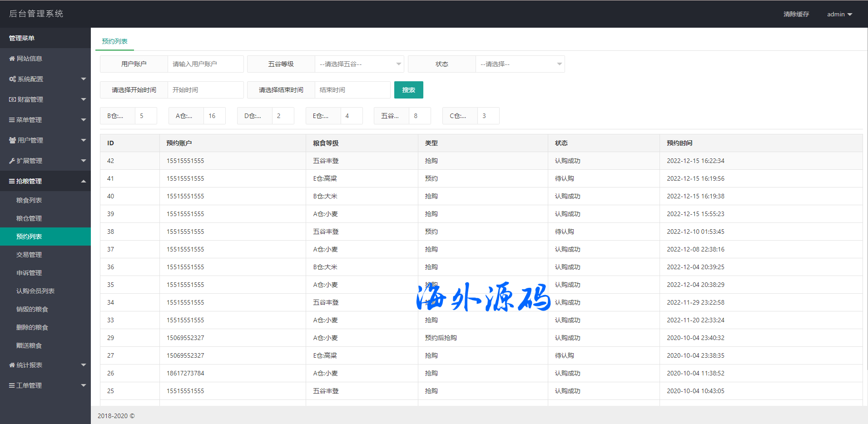The width and height of the screenshot is (868, 424).
Task: Click the list icon beside 菜单管理
Action: [x=12, y=120]
